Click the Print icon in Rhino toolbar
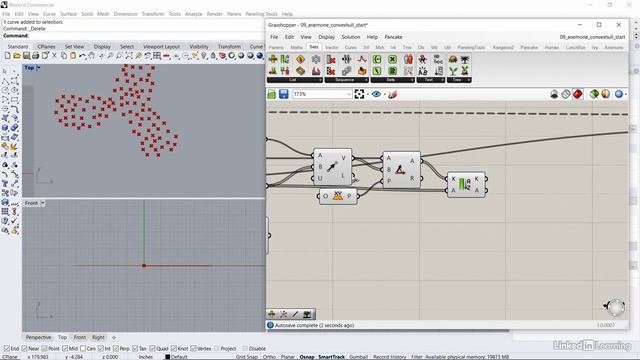The height and width of the screenshot is (360, 640). click(36, 56)
